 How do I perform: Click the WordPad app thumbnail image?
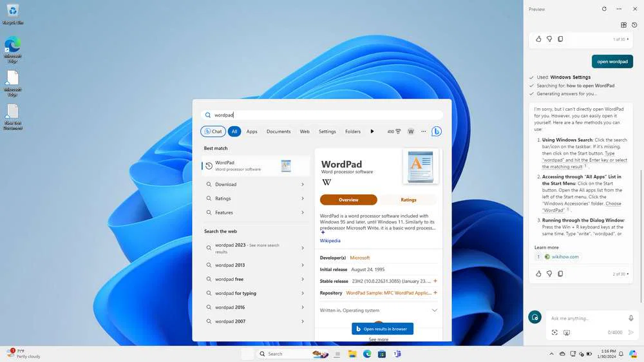pos(420,166)
